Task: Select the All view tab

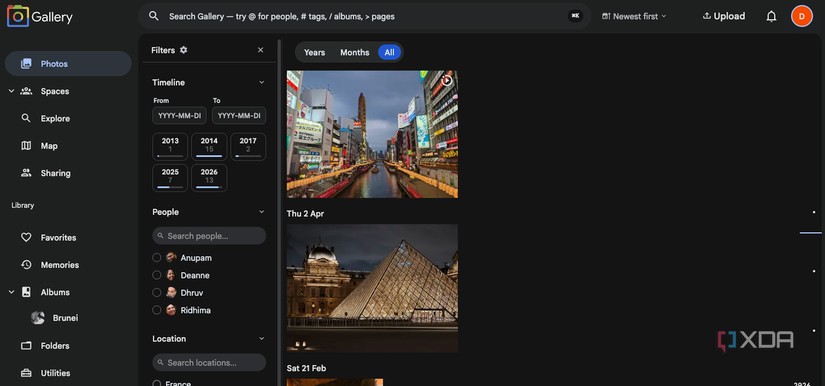Action: (389, 52)
